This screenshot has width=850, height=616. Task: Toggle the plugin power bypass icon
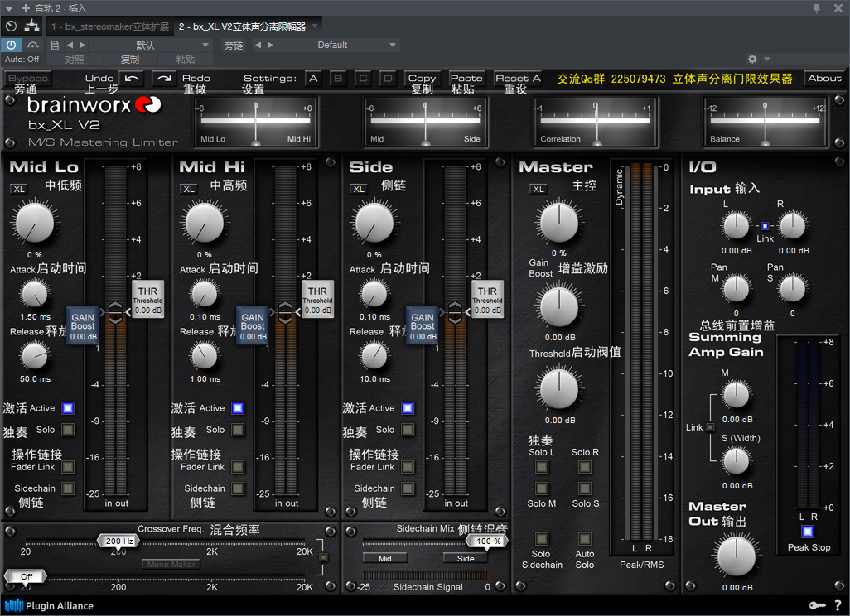tap(11, 45)
